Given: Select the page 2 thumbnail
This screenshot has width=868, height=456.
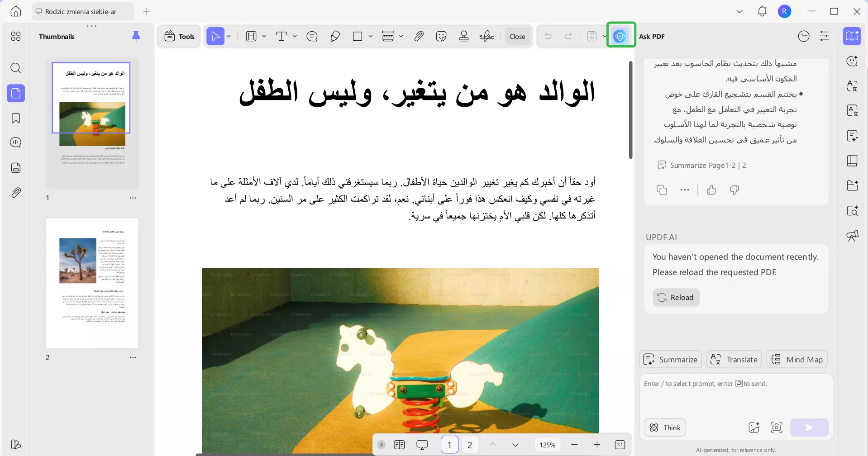Looking at the screenshot, I should coord(92,283).
